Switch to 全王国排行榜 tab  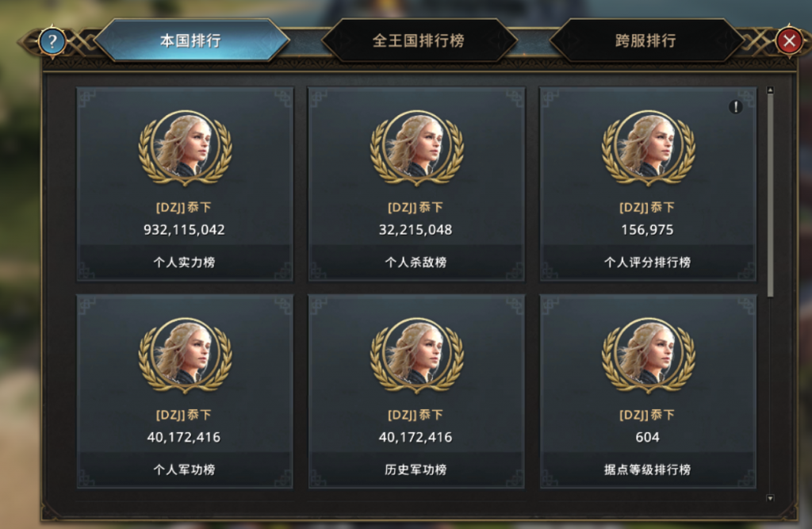[x=419, y=40]
